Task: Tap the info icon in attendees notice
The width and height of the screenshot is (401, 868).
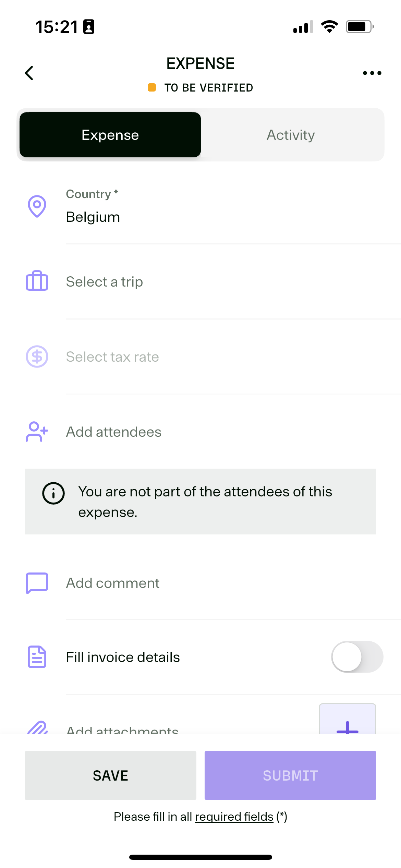Action: [53, 493]
